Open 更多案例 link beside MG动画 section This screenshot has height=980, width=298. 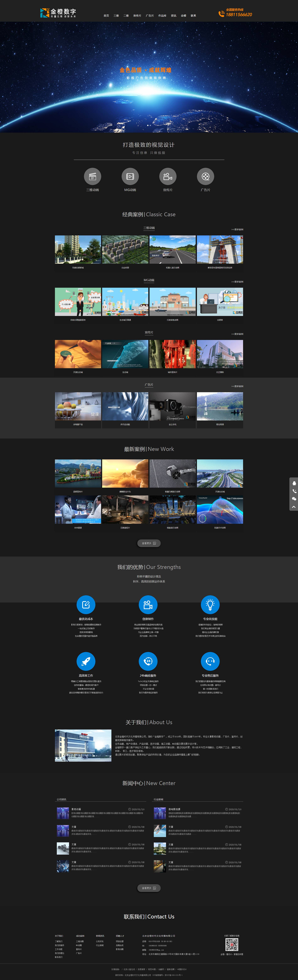[x=237, y=282]
